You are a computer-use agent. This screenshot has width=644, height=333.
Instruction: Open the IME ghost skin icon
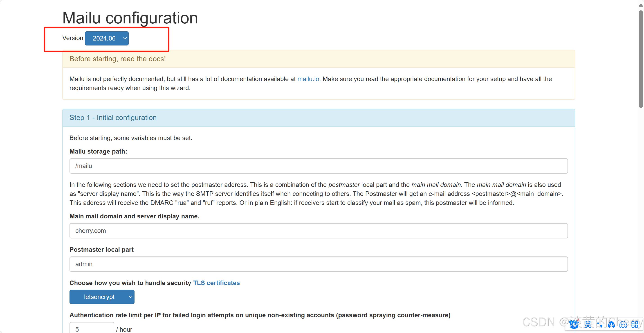click(623, 324)
